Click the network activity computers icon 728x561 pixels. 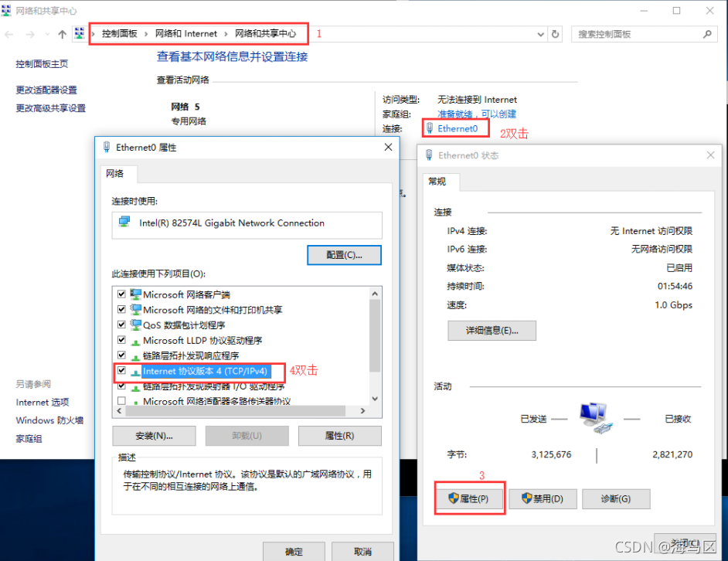pos(596,418)
